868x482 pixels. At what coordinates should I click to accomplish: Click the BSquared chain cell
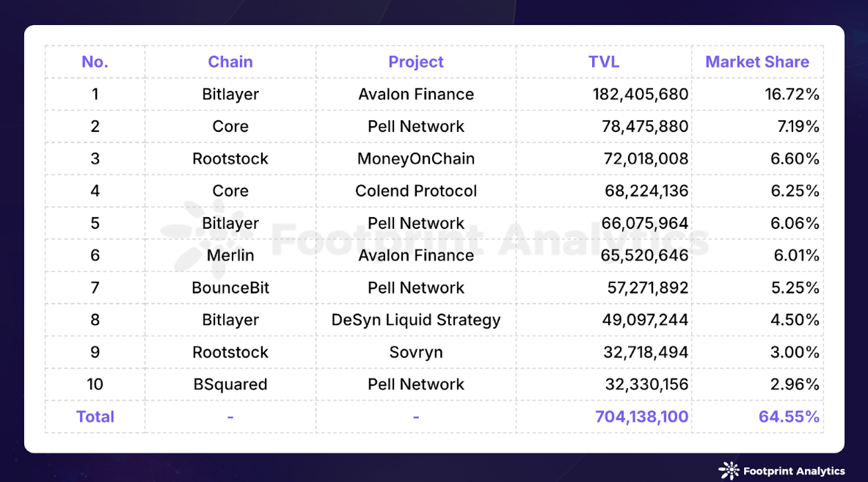[230, 384]
